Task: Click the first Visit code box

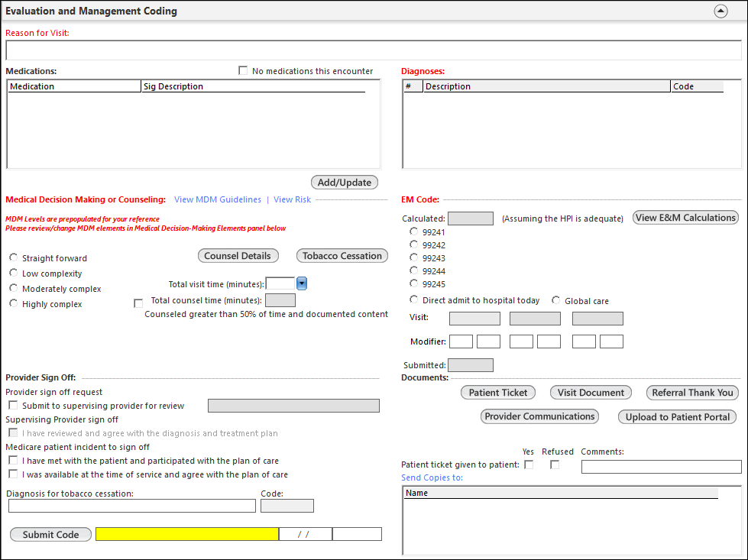Action: [x=474, y=318]
